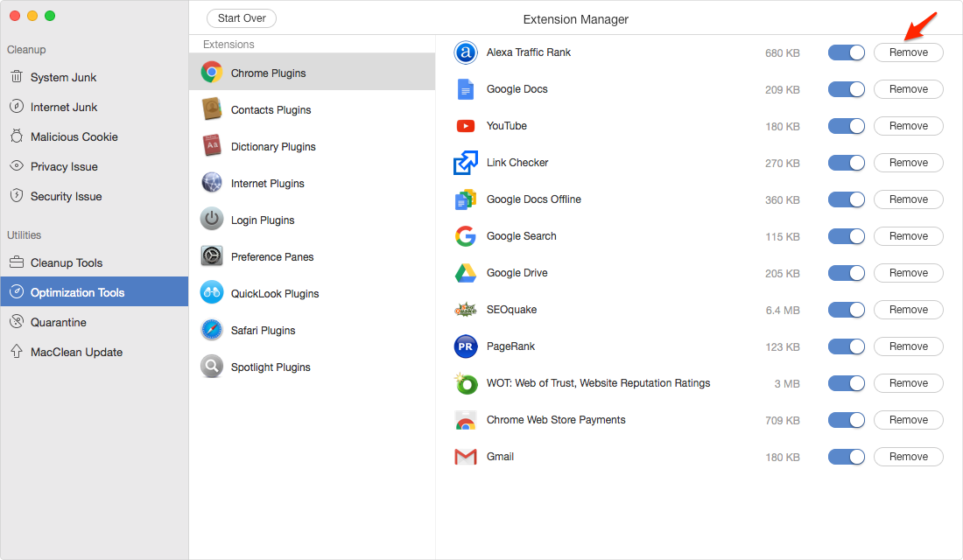Image resolution: width=963 pixels, height=560 pixels.
Task: Remove the Alexa Traffic Rank extension
Action: pos(909,52)
